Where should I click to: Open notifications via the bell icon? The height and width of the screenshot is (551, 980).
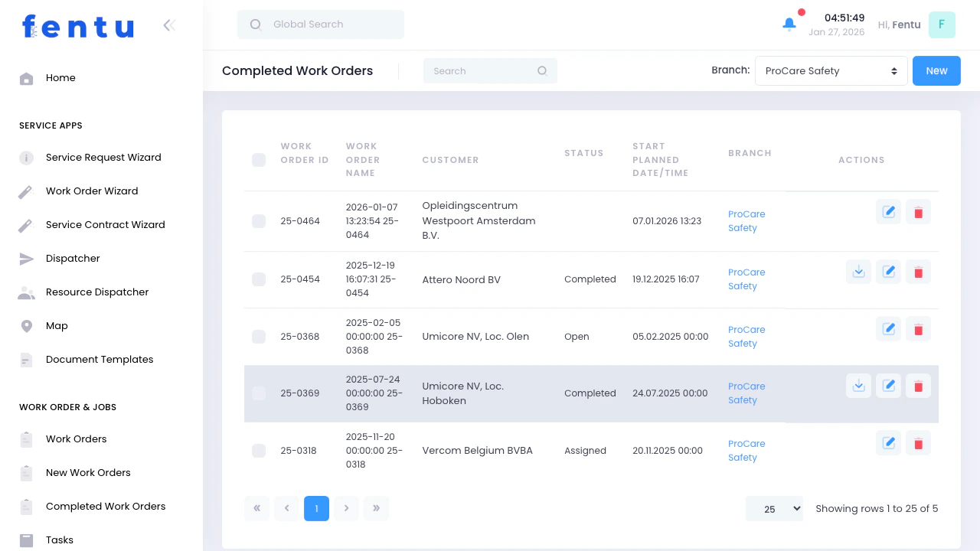(789, 24)
